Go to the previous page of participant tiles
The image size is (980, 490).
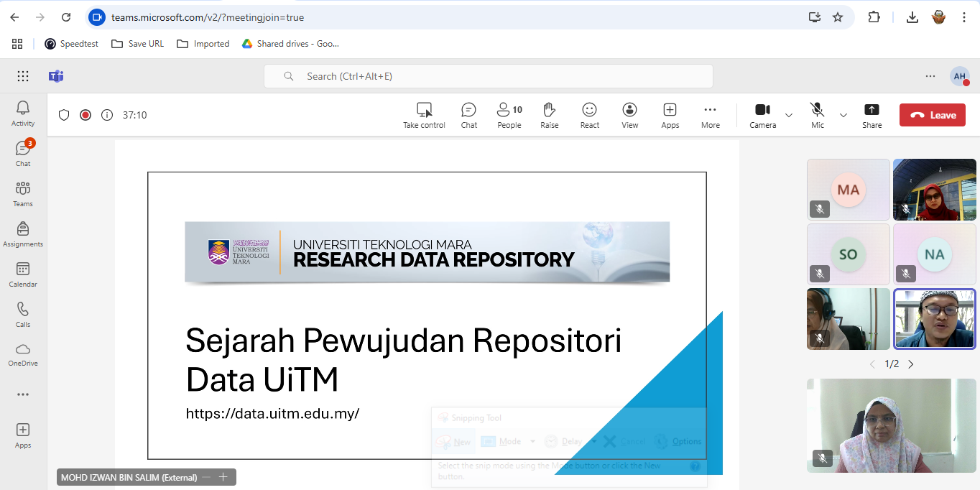(x=873, y=364)
